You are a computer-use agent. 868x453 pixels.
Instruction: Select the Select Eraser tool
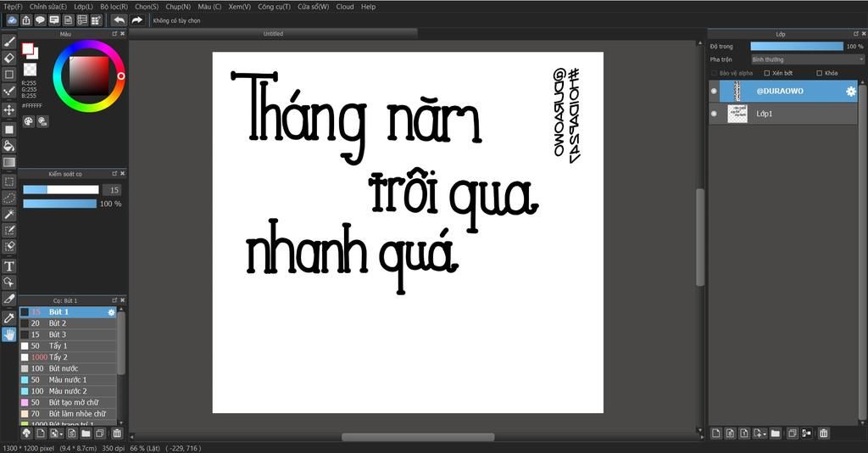coord(8,247)
